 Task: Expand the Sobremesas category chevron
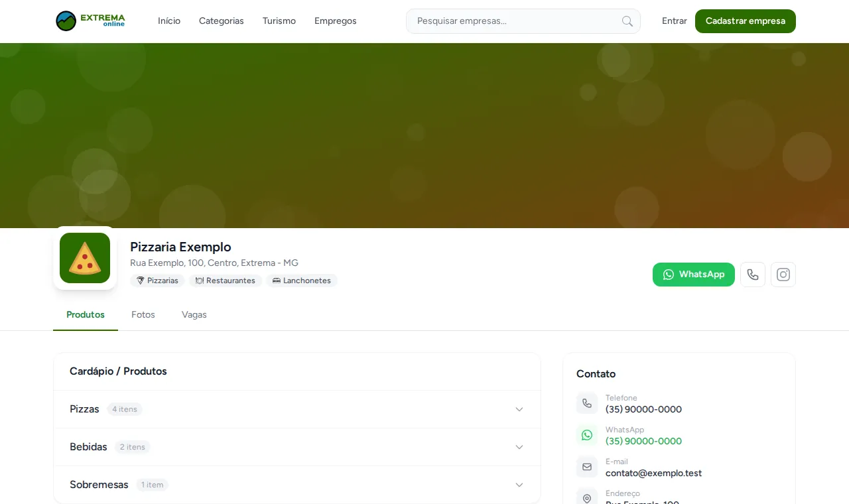(x=519, y=485)
